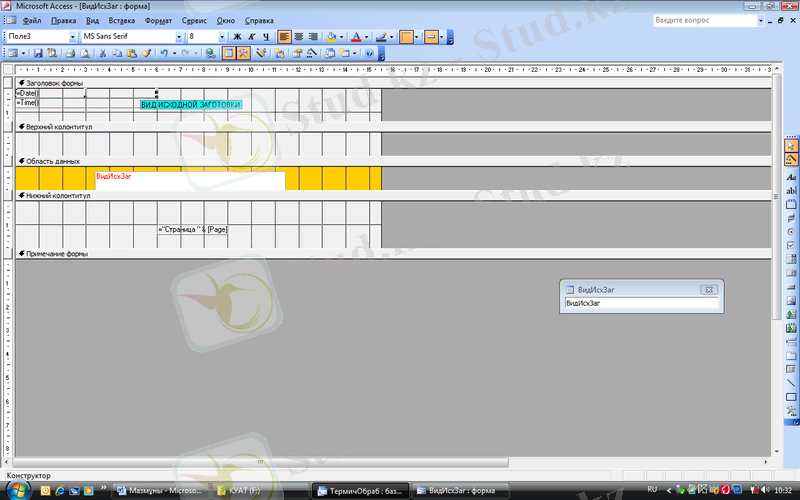Toggle Center alignment button

298,37
